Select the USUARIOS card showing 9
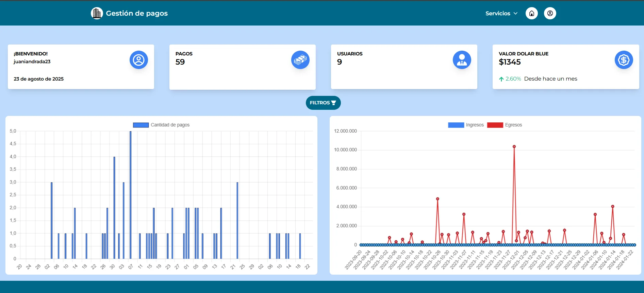Image resolution: width=644 pixels, height=293 pixels. [x=404, y=67]
